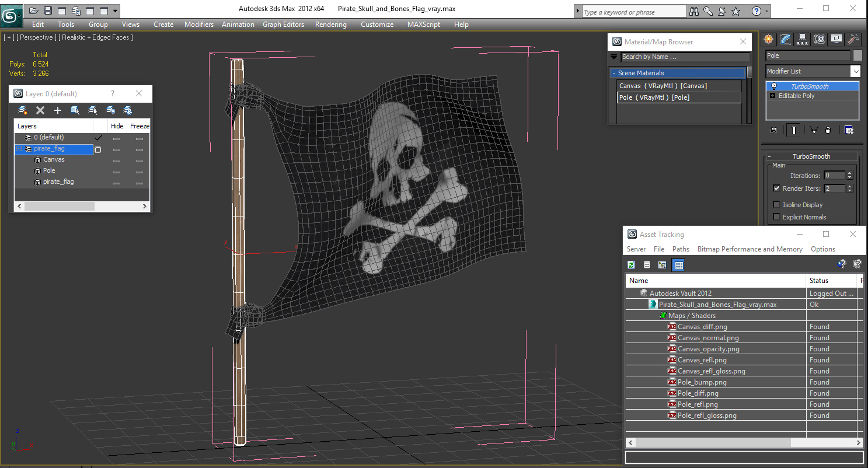Image resolution: width=868 pixels, height=468 pixels.
Task: Open the Motion command panel tab
Action: (820, 39)
